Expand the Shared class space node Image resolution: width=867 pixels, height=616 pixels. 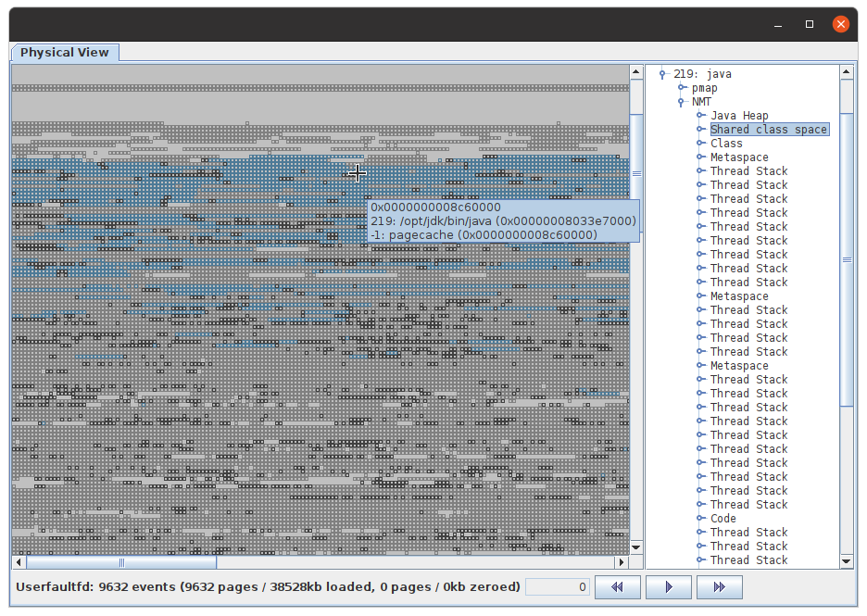coord(700,130)
